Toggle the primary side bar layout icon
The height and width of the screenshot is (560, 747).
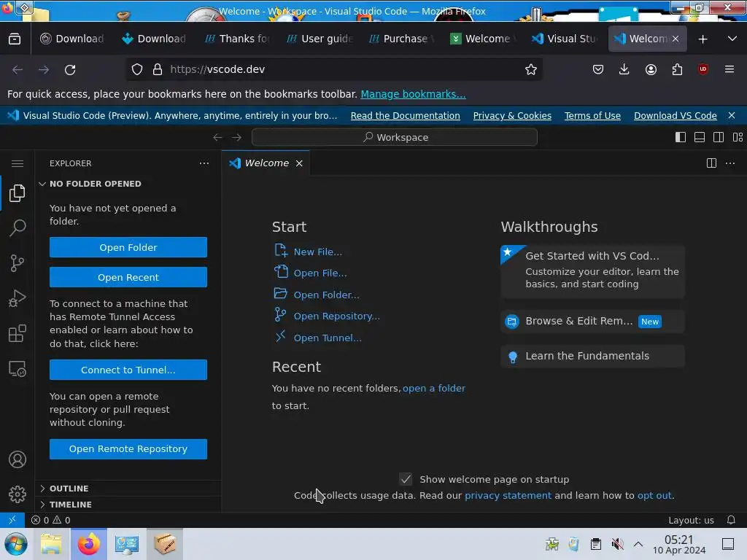[681, 137]
